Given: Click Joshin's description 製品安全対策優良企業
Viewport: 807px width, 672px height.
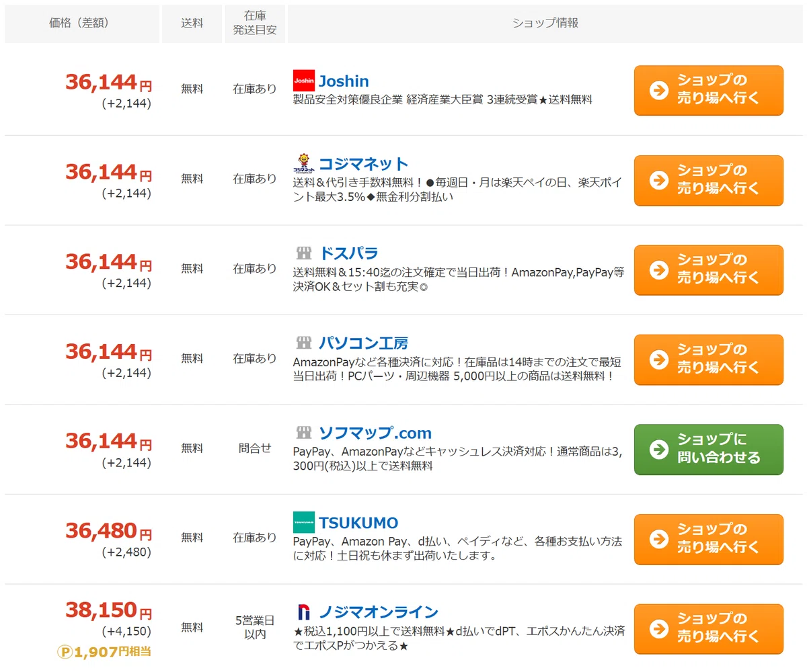Looking at the screenshot, I should tap(443, 99).
